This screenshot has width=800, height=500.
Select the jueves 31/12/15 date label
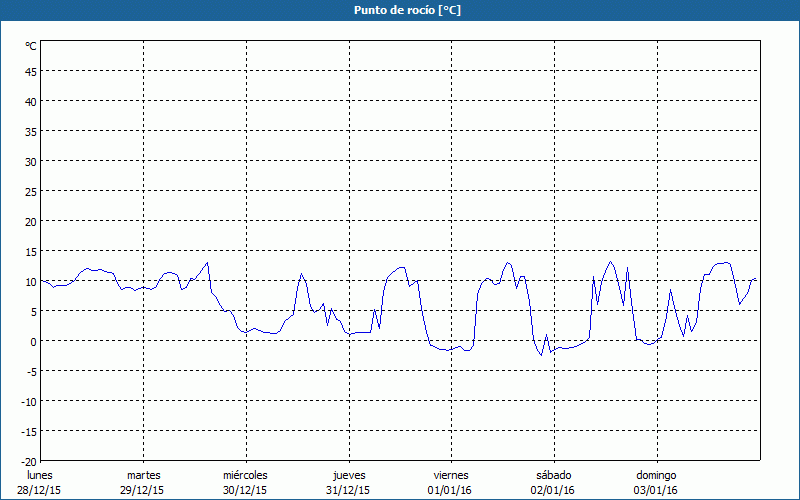349,483
